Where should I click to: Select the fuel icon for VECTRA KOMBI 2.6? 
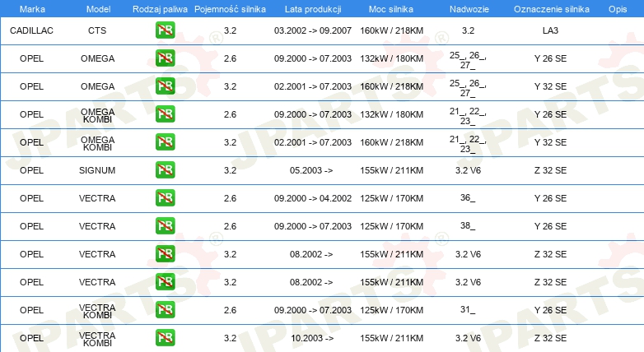[x=165, y=310]
